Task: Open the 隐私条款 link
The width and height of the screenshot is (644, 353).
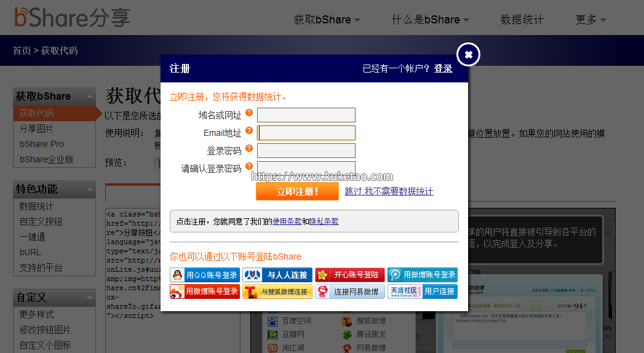Action: coord(324,221)
